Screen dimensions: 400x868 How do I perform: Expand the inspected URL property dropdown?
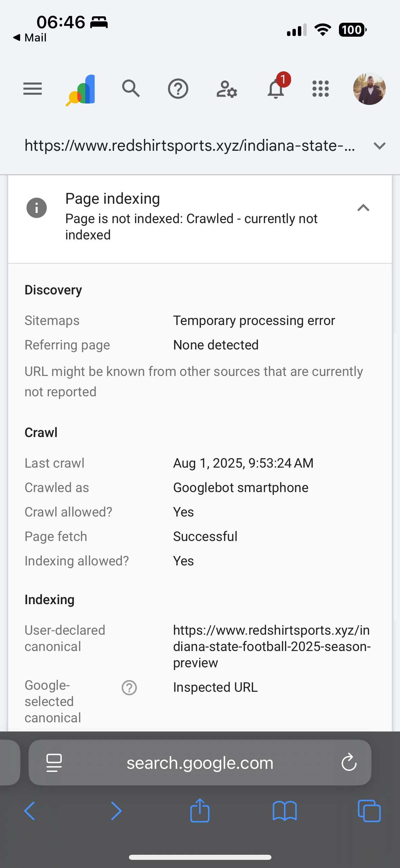[379, 146]
